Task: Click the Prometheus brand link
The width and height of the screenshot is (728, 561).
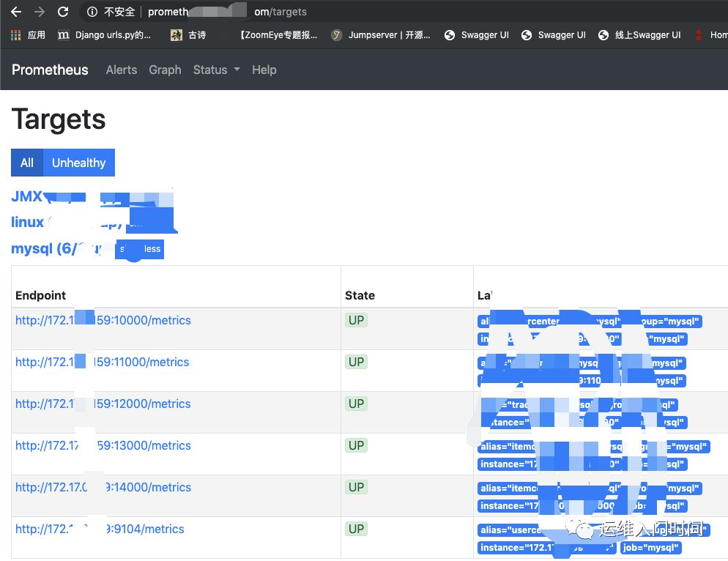Action: pyautogui.click(x=50, y=70)
